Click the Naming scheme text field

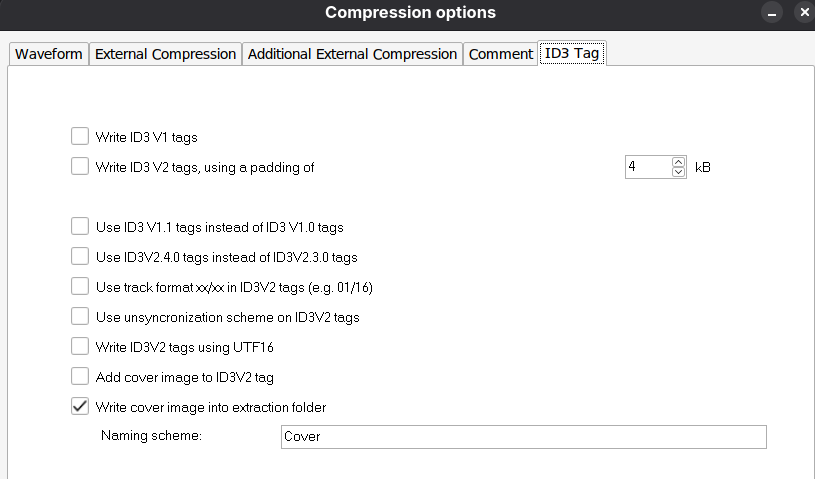pyautogui.click(x=522, y=437)
